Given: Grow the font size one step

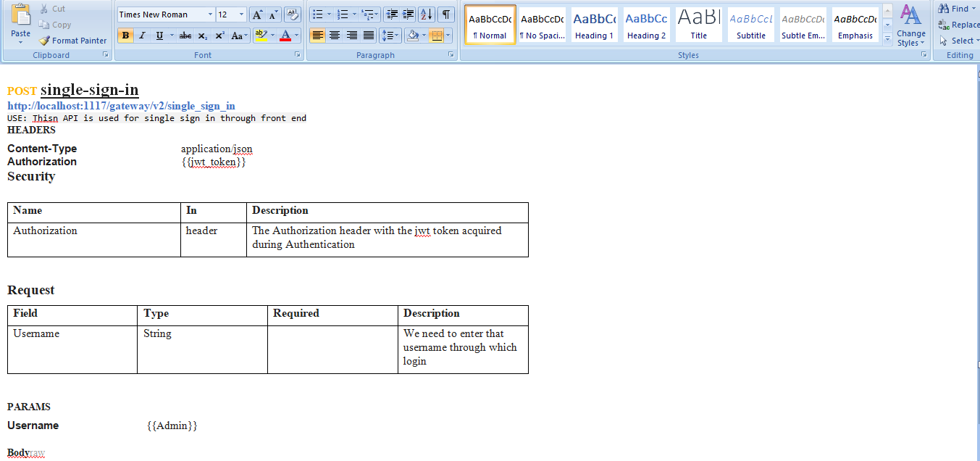Looking at the screenshot, I should tap(257, 14).
